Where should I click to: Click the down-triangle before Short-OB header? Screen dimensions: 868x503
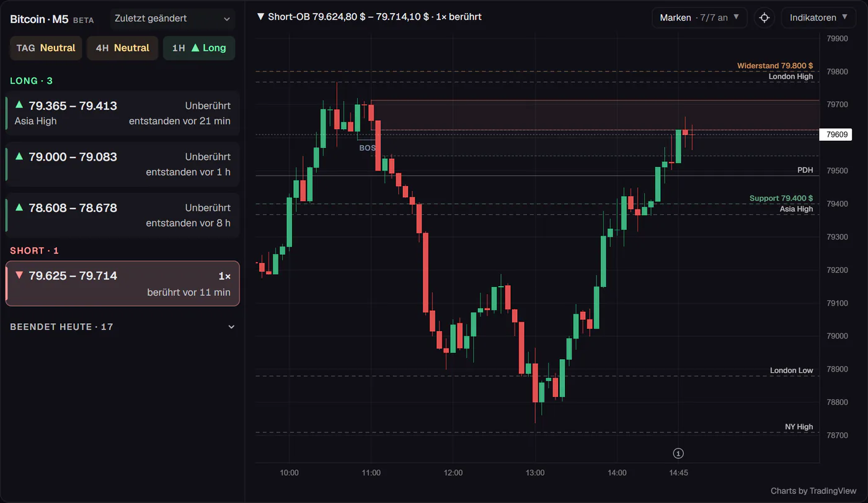[x=260, y=17]
